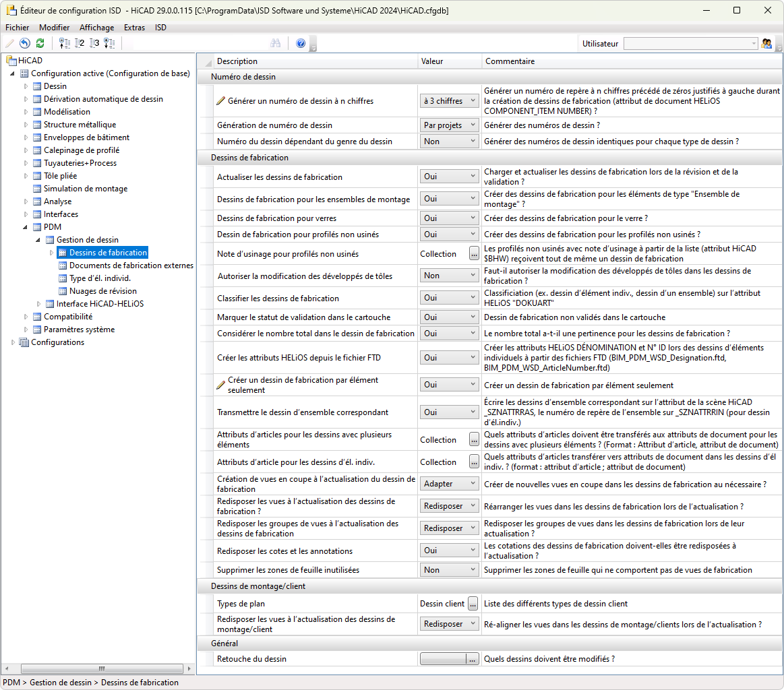Click the tree panel horizontal scrollbar
This screenshot has width=784, height=690.
(x=101, y=668)
